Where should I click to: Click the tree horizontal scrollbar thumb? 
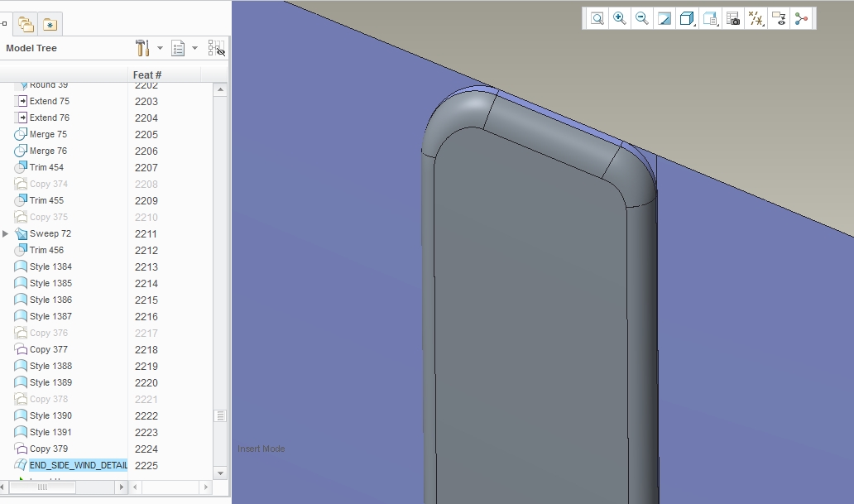(x=42, y=487)
